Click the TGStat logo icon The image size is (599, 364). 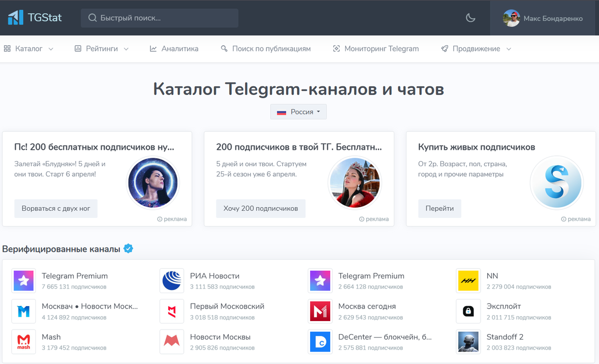tap(15, 17)
